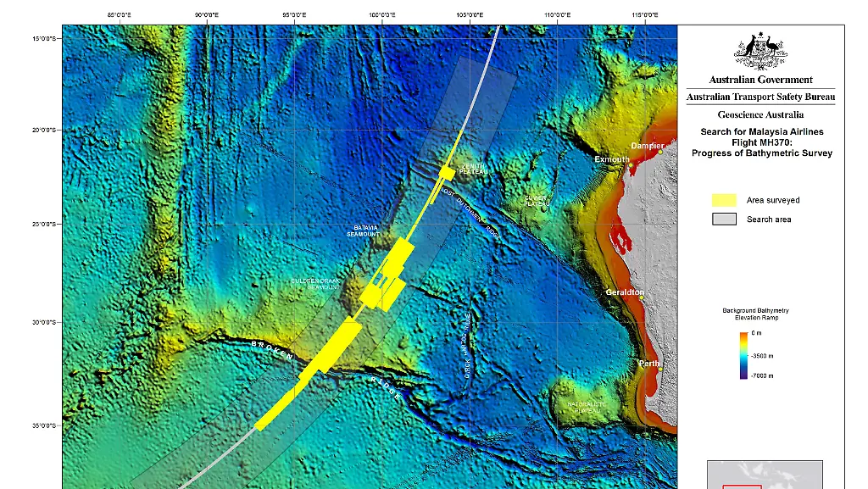The height and width of the screenshot is (489, 868).
Task: Click the -7000 m elevation ramp label
Action: (x=763, y=375)
